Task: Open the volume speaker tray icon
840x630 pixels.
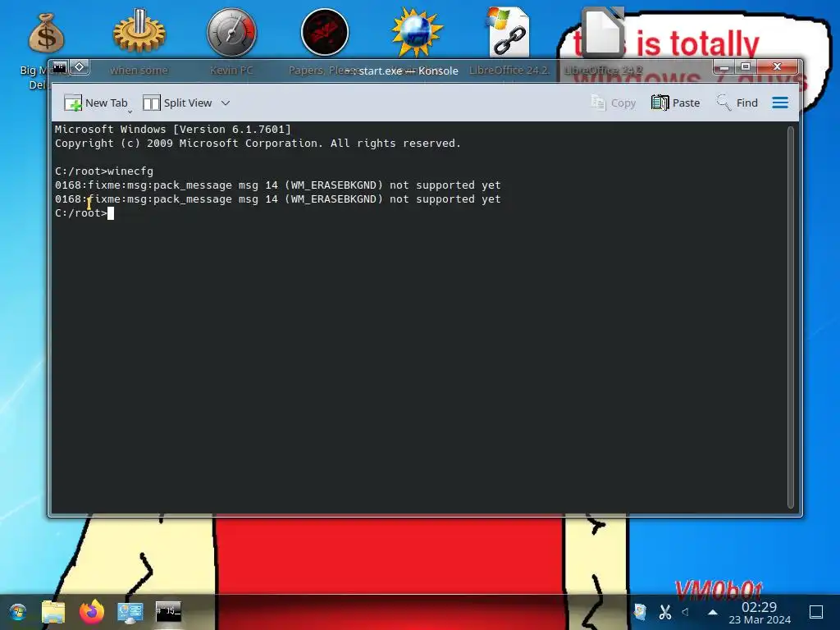Action: click(x=685, y=612)
